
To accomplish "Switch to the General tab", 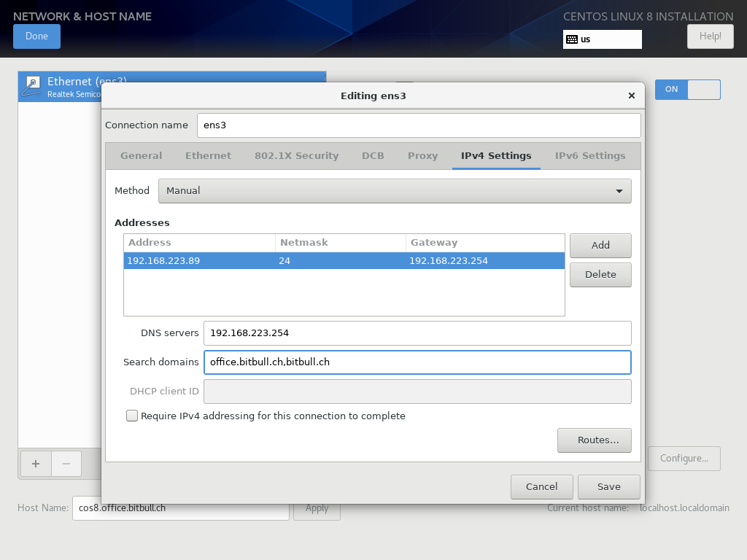I will click(141, 156).
